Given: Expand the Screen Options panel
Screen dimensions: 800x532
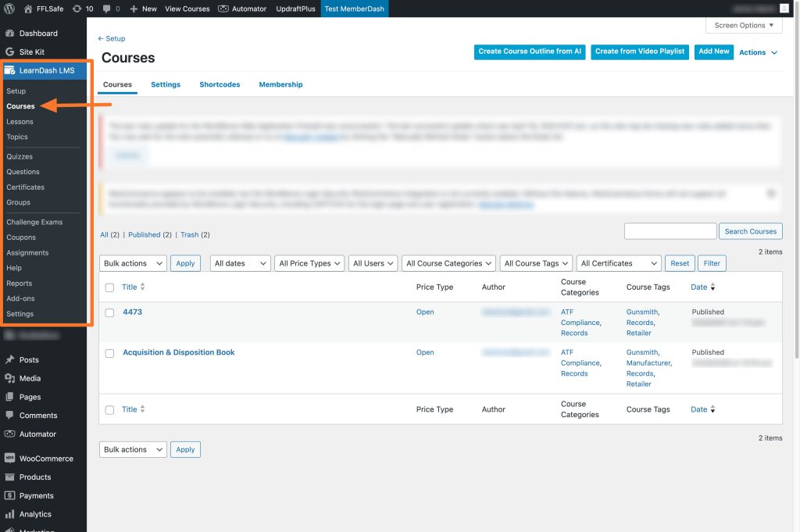Looking at the screenshot, I should (x=744, y=26).
